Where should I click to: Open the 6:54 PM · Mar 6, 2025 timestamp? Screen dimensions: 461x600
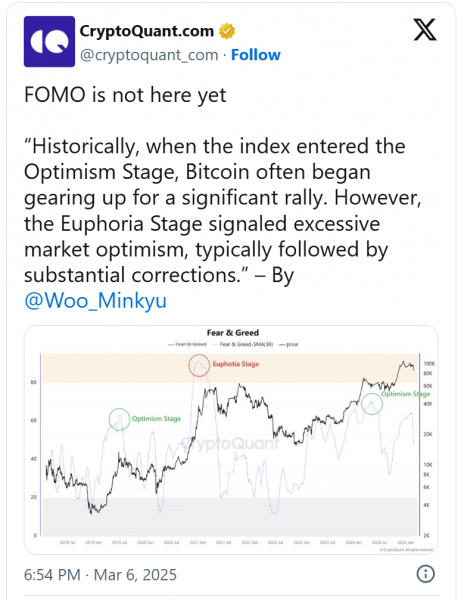(x=100, y=574)
